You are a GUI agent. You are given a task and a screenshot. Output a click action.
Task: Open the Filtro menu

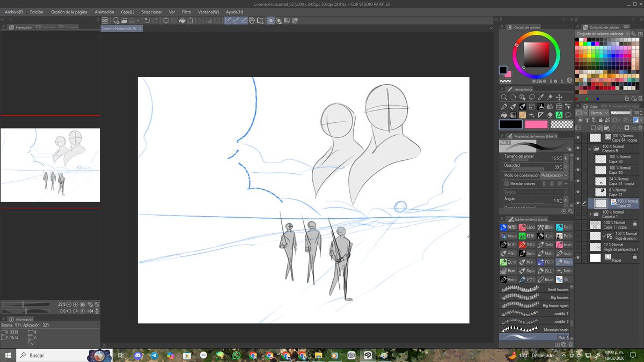pyautogui.click(x=186, y=12)
